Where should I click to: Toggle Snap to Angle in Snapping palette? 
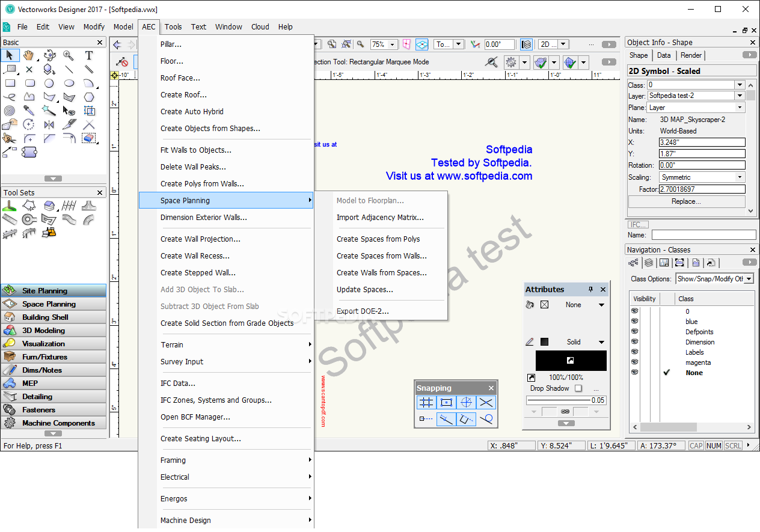click(x=466, y=403)
